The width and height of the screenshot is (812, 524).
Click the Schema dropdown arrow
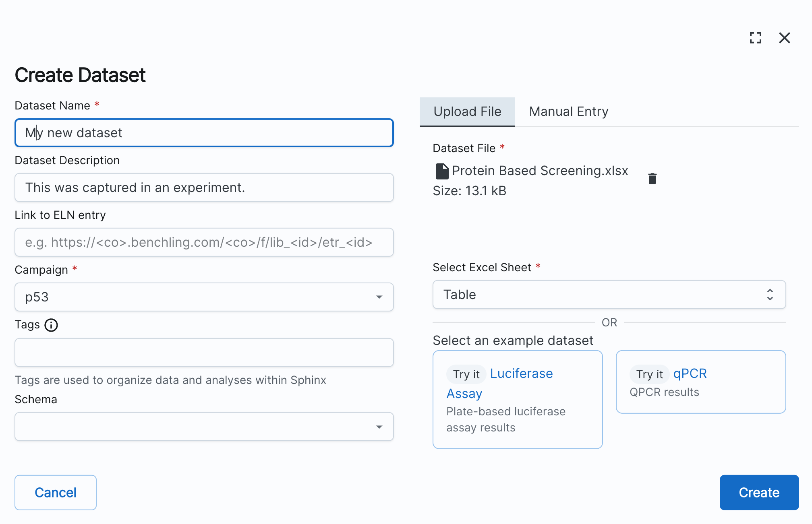pos(379,427)
